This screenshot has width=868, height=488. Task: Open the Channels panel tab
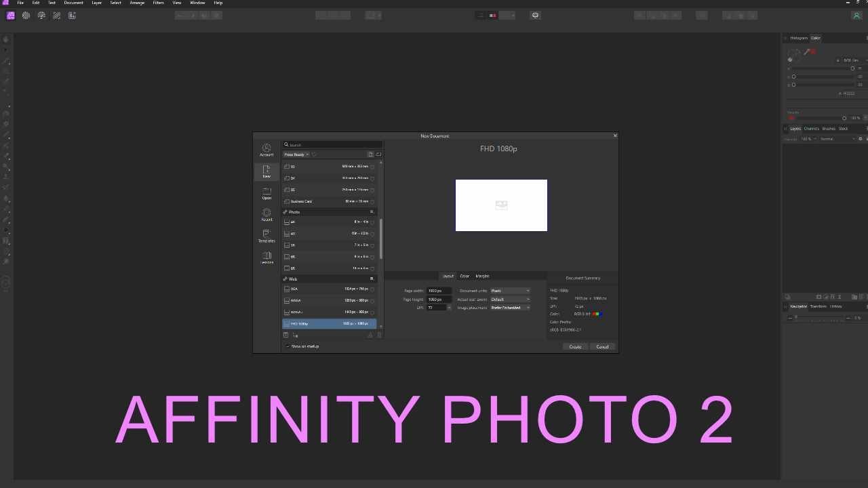(x=812, y=129)
